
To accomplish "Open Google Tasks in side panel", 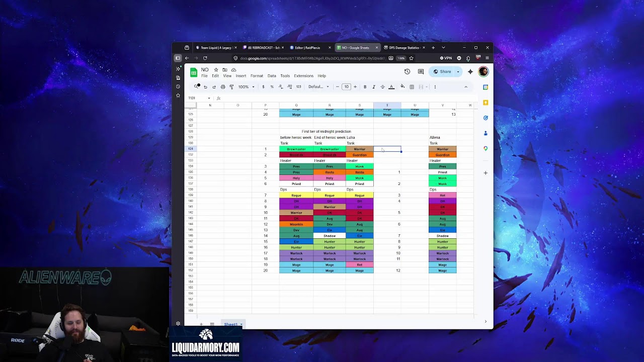I will pyautogui.click(x=486, y=118).
